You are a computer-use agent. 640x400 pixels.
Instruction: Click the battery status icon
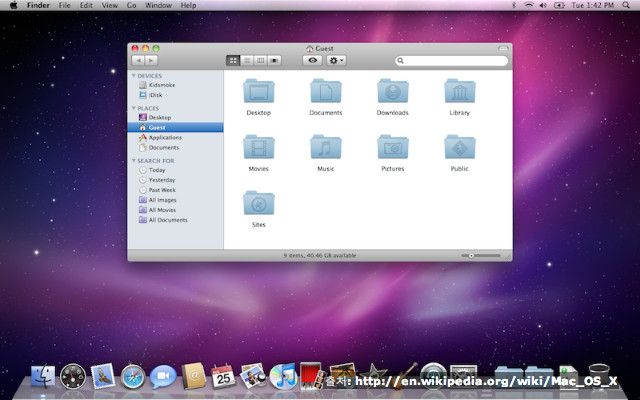tap(559, 5)
